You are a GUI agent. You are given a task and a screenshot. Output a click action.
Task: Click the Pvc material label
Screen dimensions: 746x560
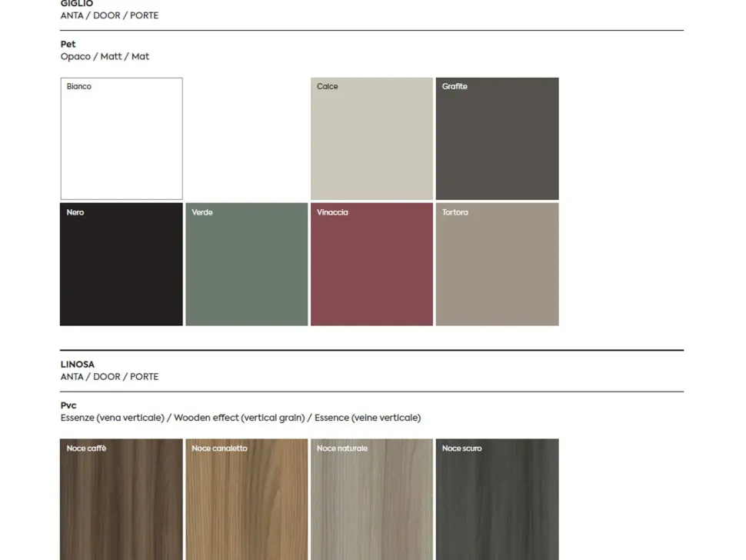[68, 405]
